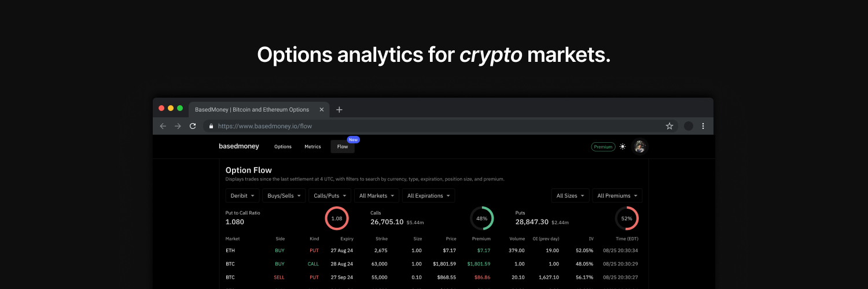The width and height of the screenshot is (868, 289).
Task: Click the 48% calls ring chart
Action: 481,218
